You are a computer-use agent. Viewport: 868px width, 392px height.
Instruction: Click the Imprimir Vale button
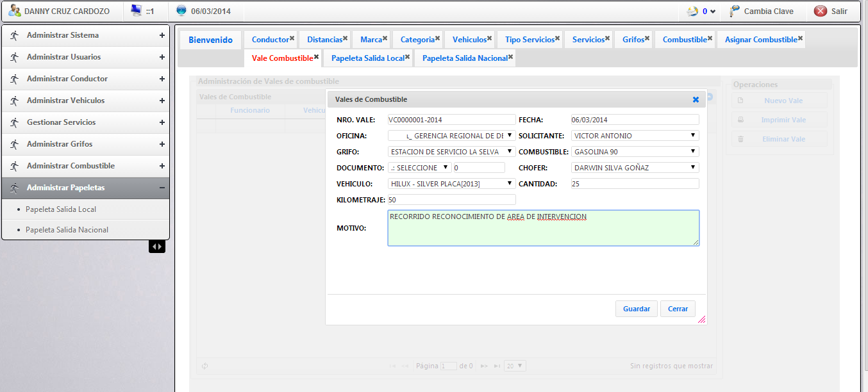(x=780, y=120)
